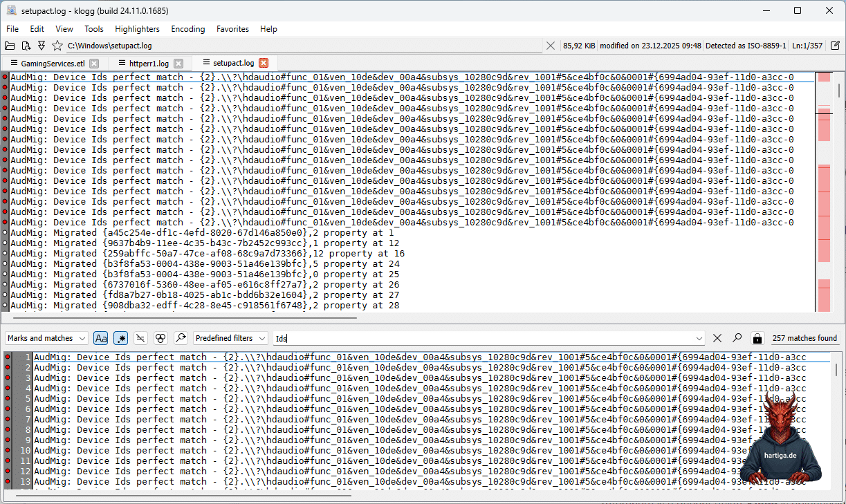Click the search history magnifier icon
The image size is (846, 504).
180,338
